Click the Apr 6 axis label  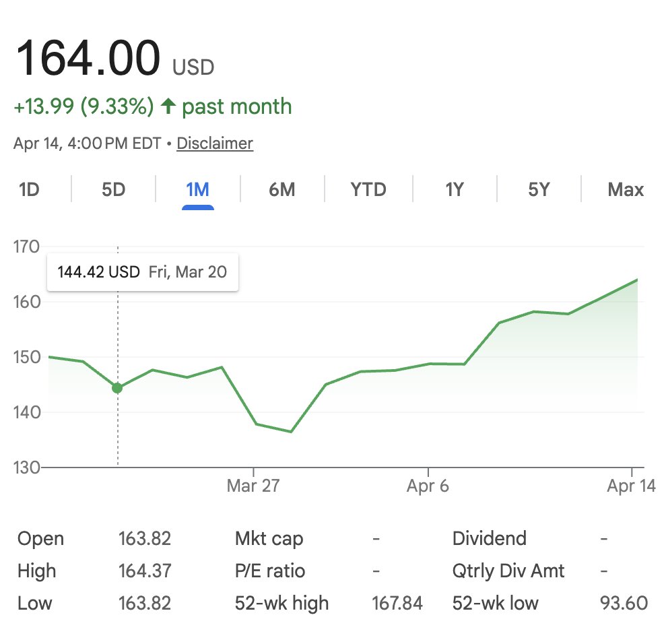point(428,486)
